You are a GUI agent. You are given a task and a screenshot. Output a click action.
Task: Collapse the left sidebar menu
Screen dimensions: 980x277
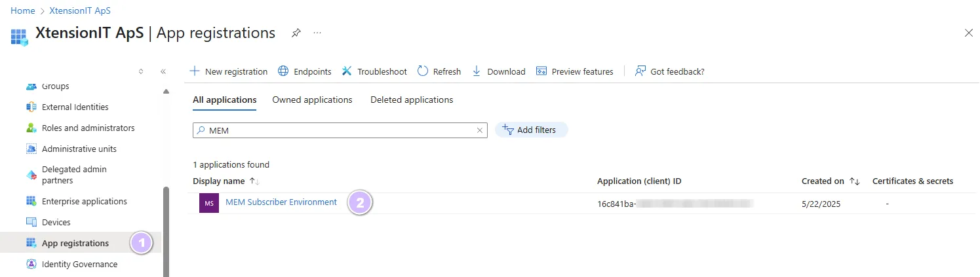tap(163, 71)
